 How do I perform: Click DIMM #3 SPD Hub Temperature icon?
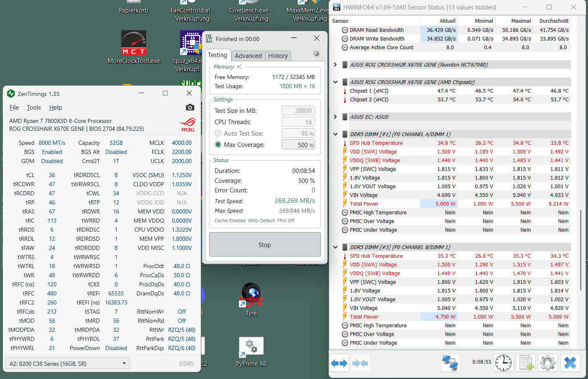tap(345, 256)
